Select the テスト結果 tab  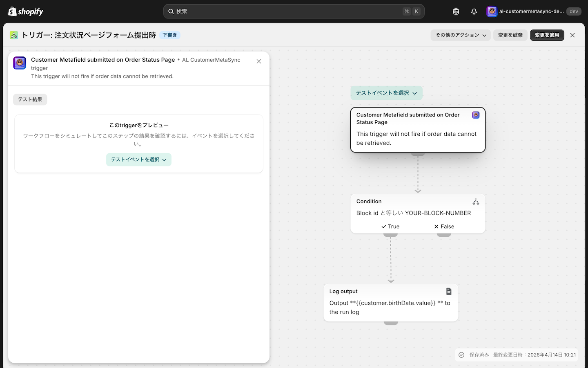30,99
